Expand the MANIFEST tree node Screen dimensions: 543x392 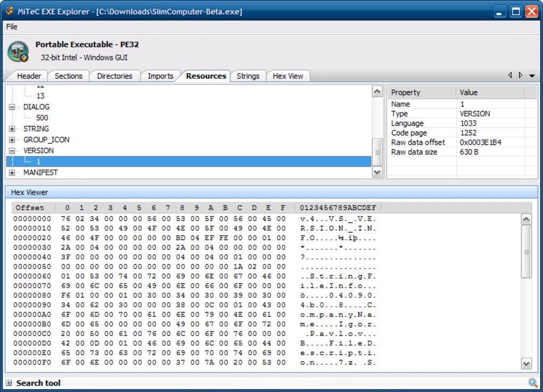[x=12, y=173]
